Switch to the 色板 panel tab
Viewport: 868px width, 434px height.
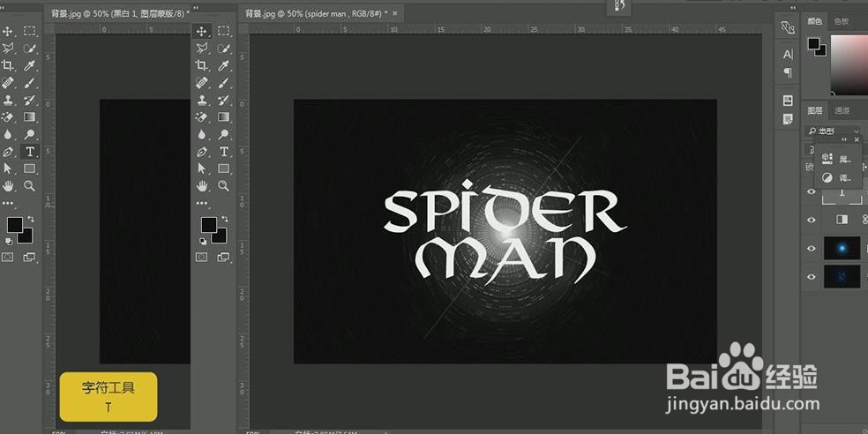click(841, 21)
